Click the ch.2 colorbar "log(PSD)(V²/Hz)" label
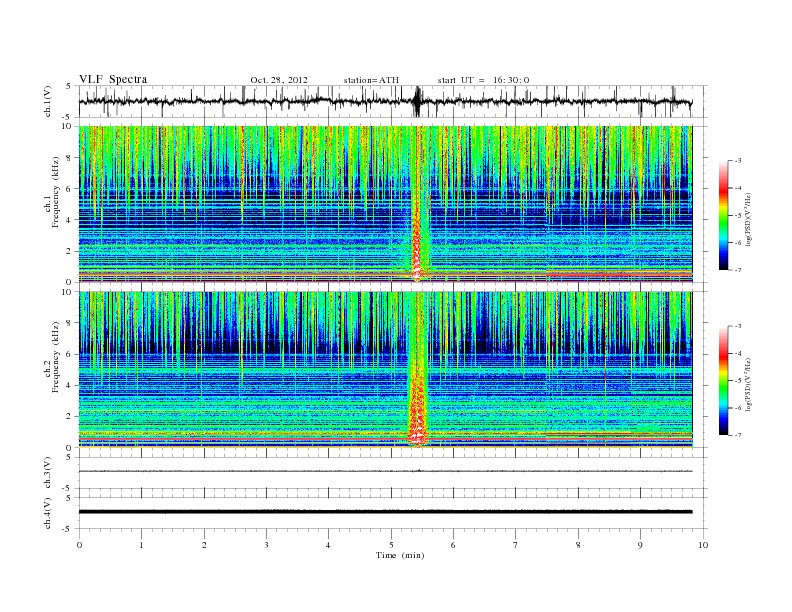The width and height of the screenshot is (792, 612). click(x=748, y=384)
